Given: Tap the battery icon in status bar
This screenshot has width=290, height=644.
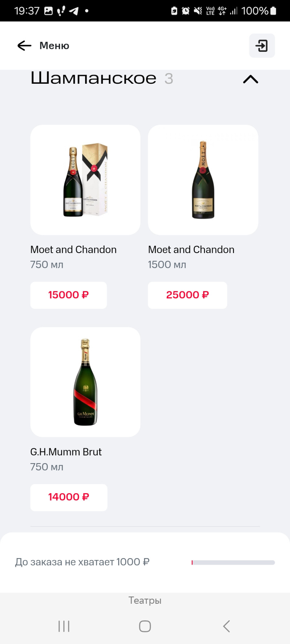Looking at the screenshot, I should coord(273,11).
